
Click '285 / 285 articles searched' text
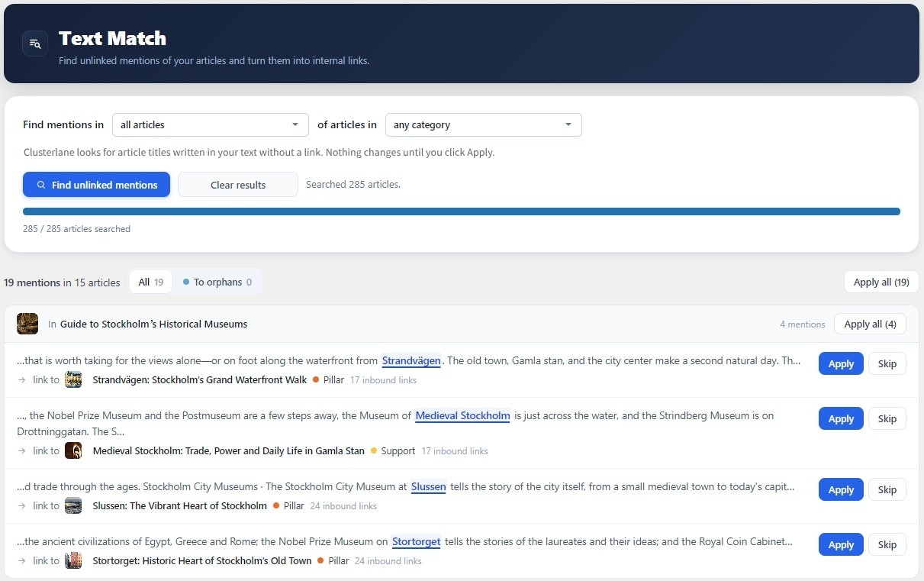[76, 228]
